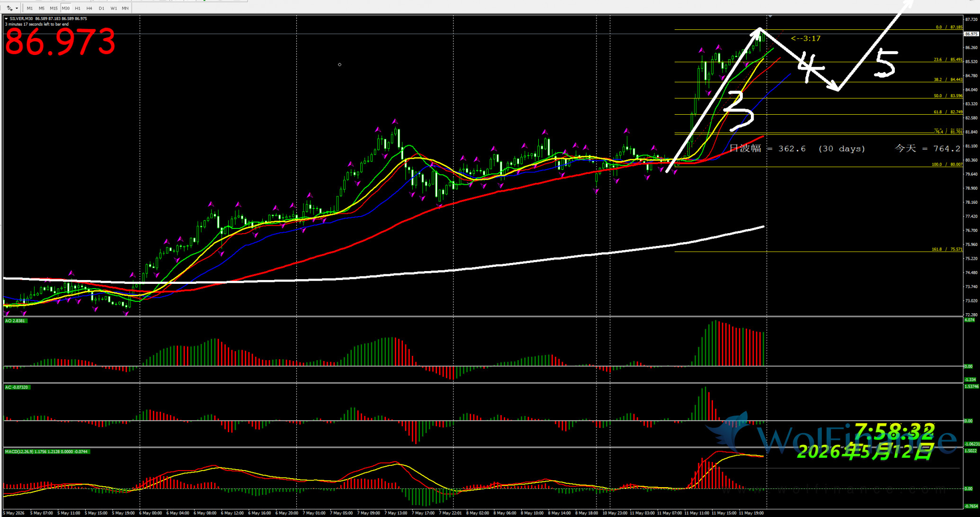
Task: Click the AO 2.8381 indicator label
Action: [x=15, y=321]
